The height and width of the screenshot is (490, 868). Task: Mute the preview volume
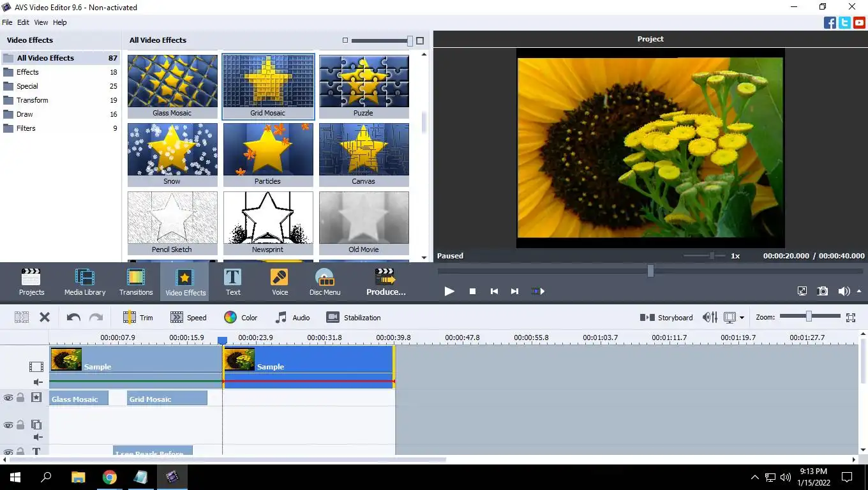pyautogui.click(x=842, y=291)
